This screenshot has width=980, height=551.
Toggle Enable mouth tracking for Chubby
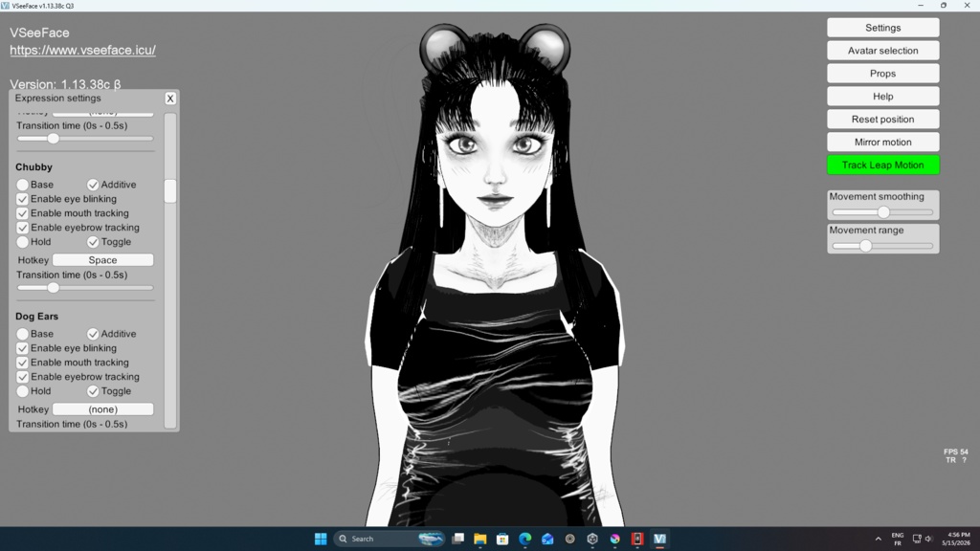[x=23, y=213]
